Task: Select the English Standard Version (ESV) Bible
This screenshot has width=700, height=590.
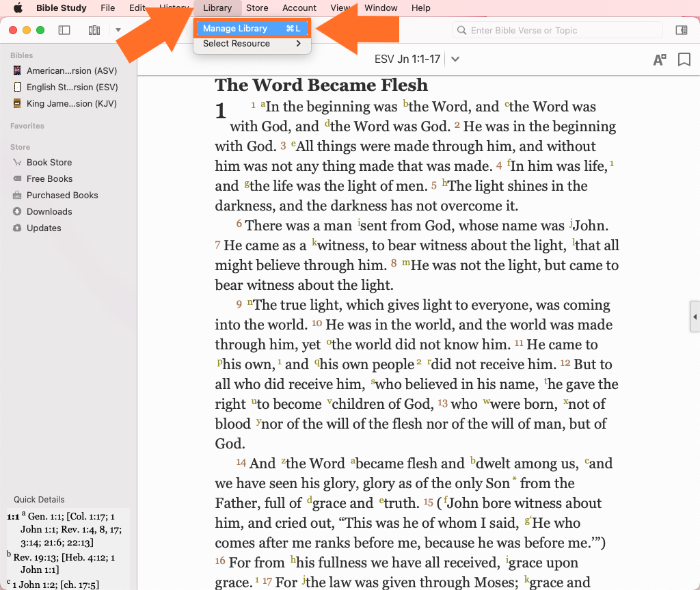Action: click(x=71, y=87)
